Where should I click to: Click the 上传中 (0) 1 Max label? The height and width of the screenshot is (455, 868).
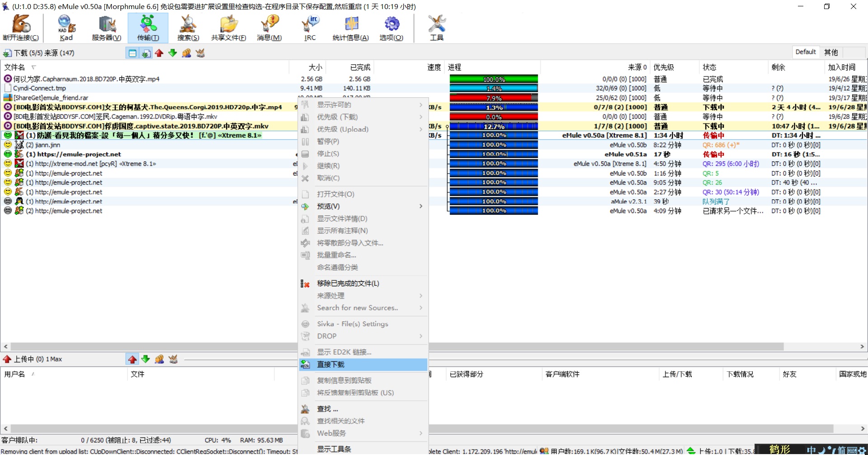[38, 360]
